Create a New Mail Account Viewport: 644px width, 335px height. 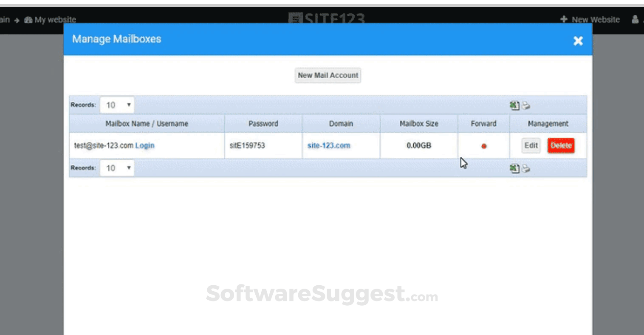coord(328,75)
